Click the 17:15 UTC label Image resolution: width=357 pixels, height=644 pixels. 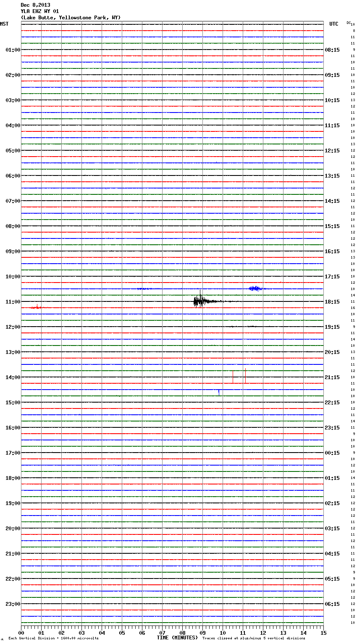pyautogui.click(x=332, y=277)
